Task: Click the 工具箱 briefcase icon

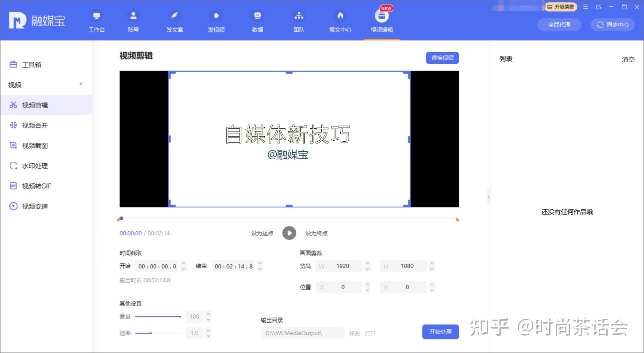Action: click(x=13, y=64)
